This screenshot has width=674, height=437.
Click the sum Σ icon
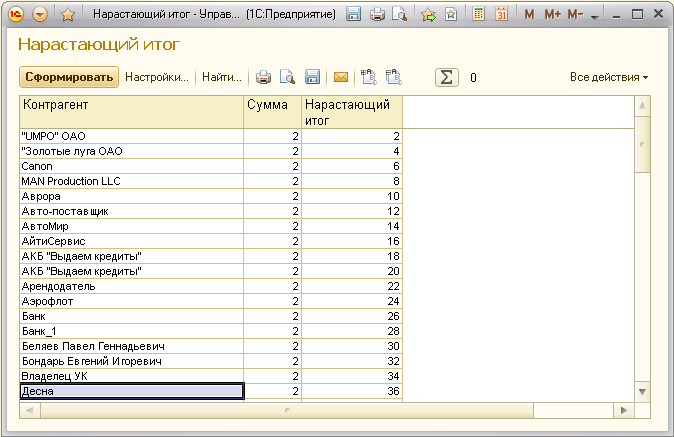click(447, 77)
